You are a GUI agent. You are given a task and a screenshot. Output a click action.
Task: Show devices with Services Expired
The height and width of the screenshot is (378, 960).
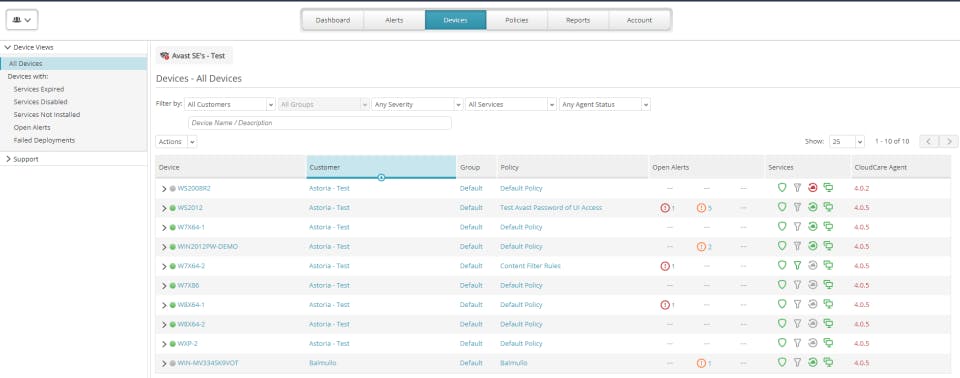[x=39, y=89]
